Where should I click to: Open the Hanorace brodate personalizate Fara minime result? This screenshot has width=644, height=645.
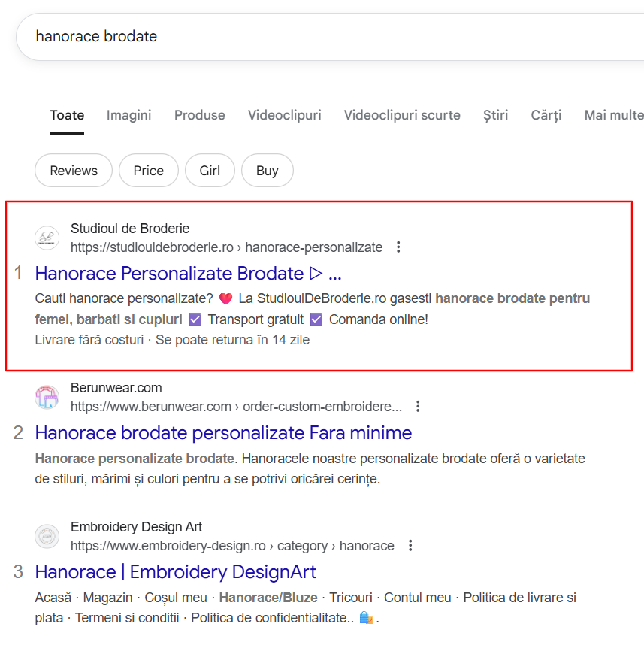click(x=224, y=433)
